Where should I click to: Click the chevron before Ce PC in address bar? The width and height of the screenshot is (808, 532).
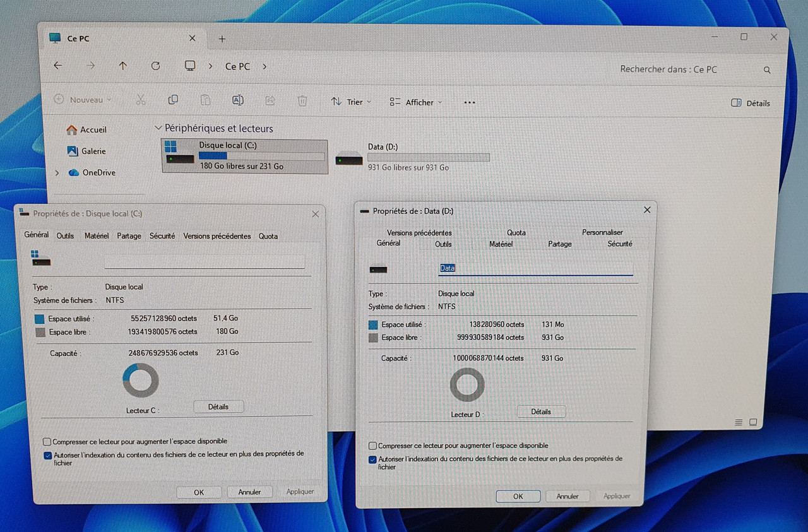pos(210,66)
